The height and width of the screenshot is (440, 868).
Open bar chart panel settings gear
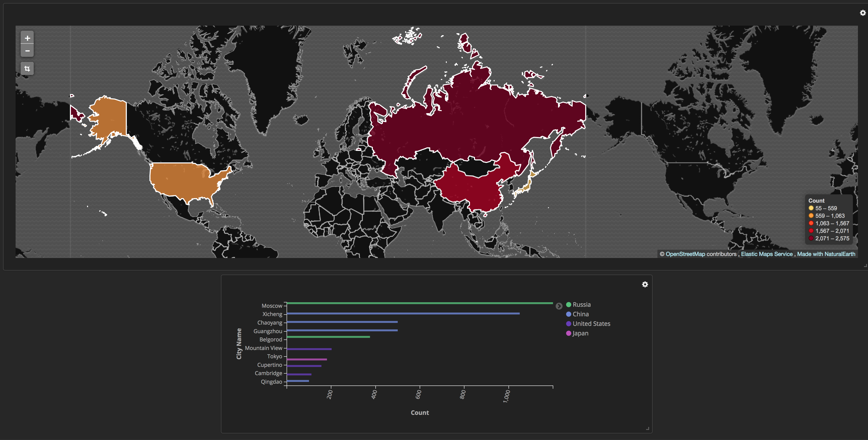(x=645, y=284)
